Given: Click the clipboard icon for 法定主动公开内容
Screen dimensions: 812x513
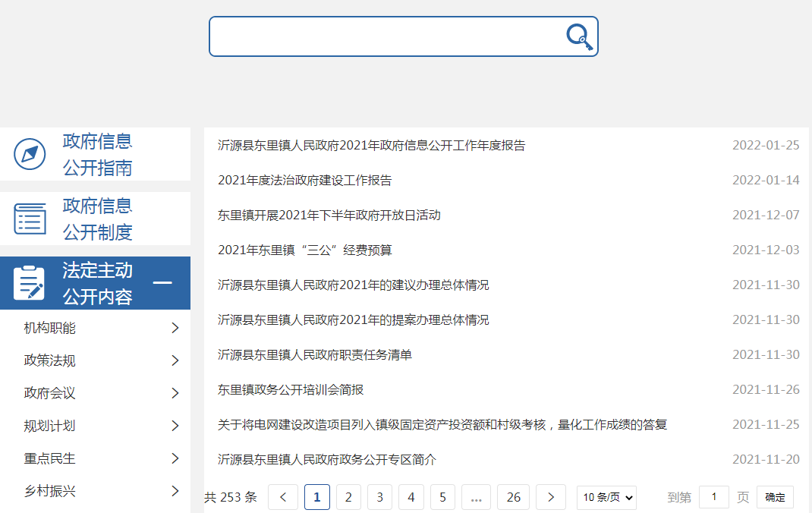Looking at the screenshot, I should (x=30, y=283).
